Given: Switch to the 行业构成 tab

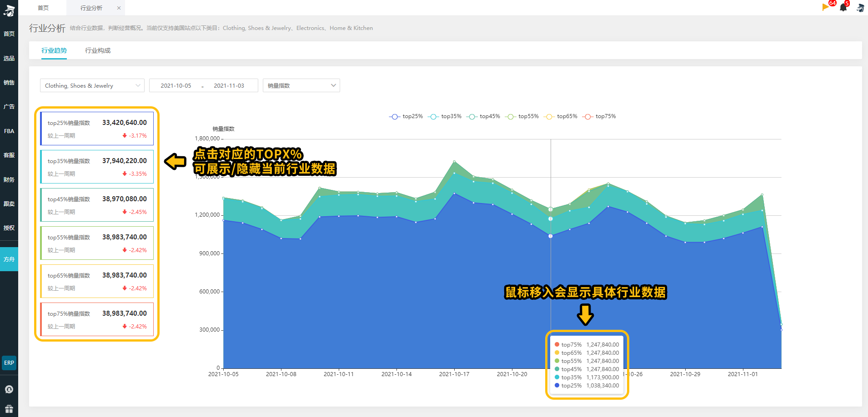Looking at the screenshot, I should (x=98, y=50).
